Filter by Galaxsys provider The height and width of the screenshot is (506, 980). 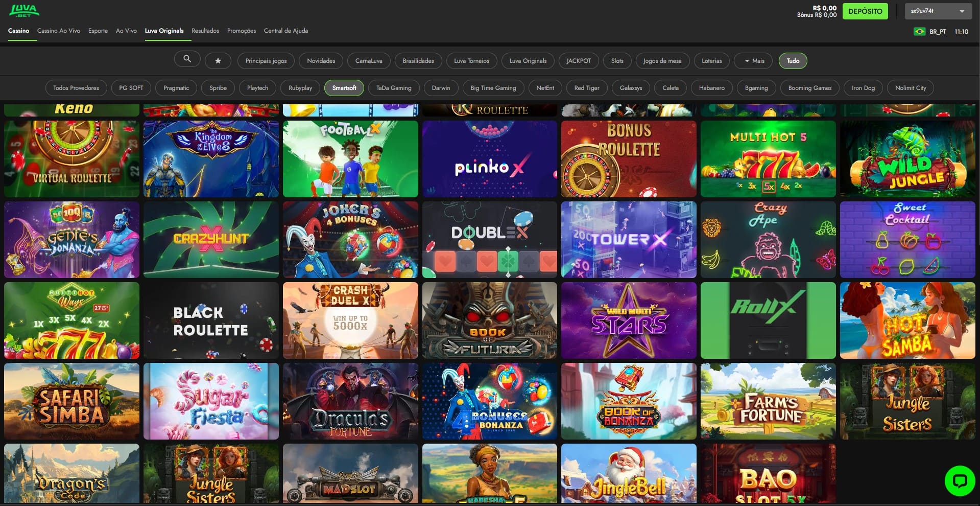coord(631,88)
